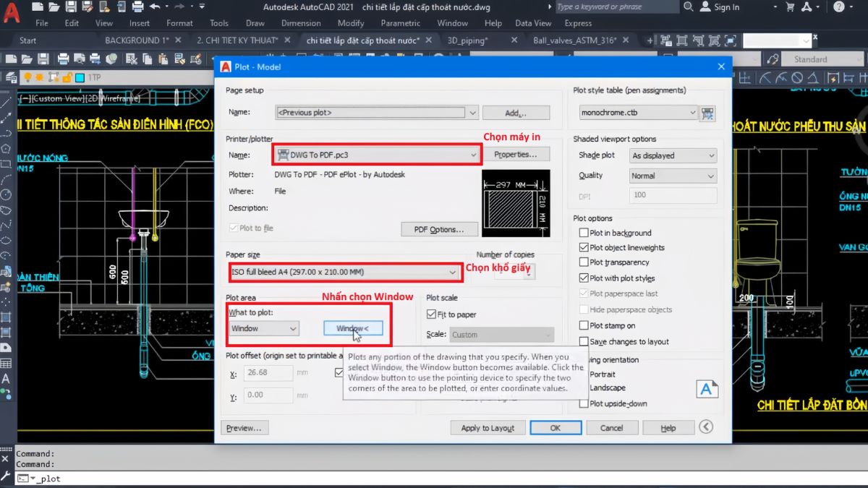Click the Properties... button for the plotter

click(x=516, y=155)
